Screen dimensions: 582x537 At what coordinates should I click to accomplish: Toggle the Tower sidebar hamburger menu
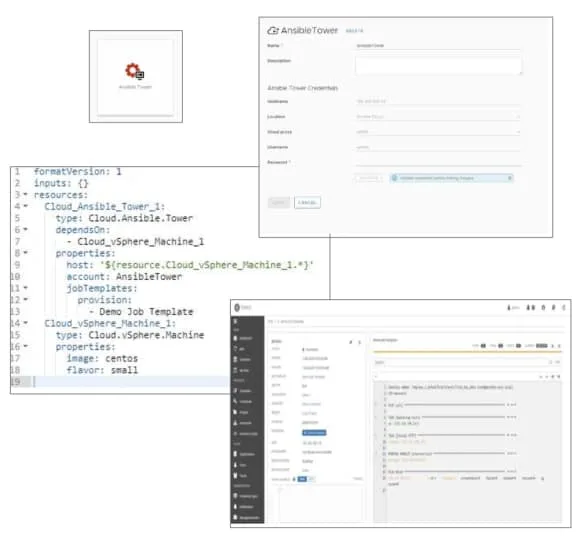235,321
